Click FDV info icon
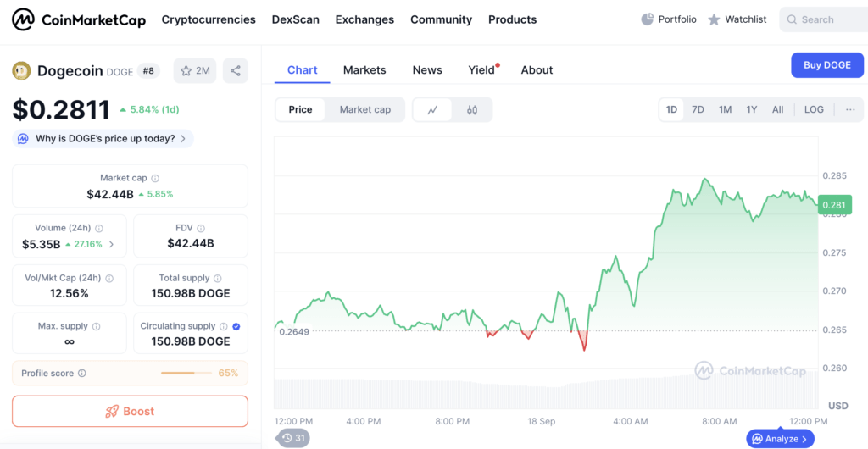The image size is (868, 449). point(201,229)
